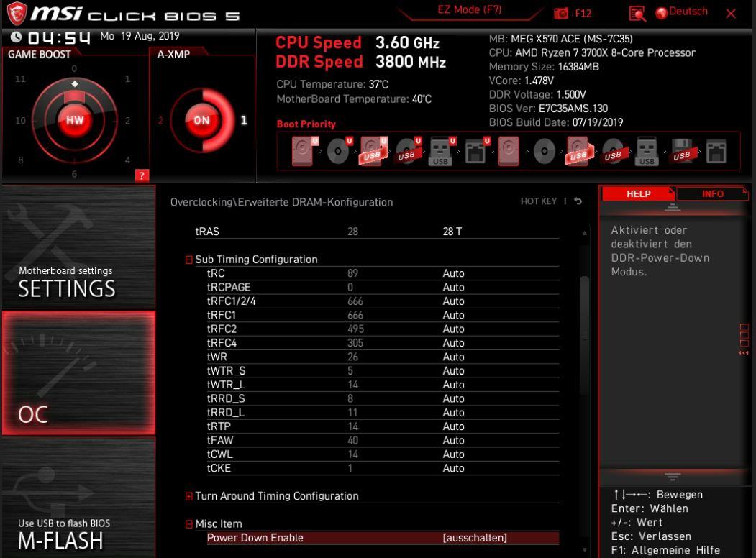Collapse the Misc Item section
This screenshot has width=756, height=558.
click(189, 524)
